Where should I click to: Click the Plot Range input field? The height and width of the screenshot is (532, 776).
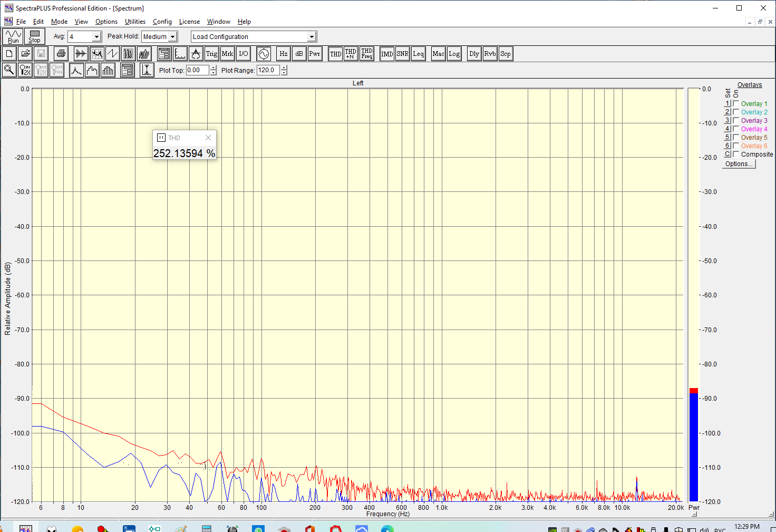(268, 70)
